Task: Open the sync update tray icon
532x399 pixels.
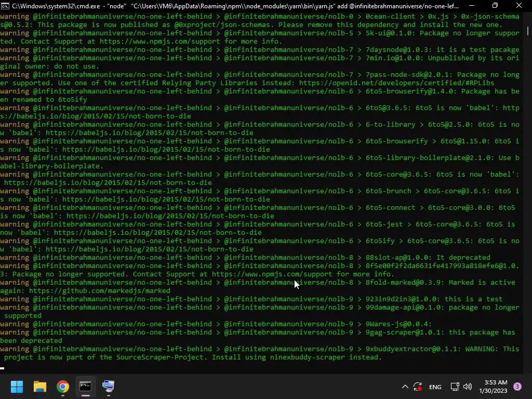Action: tap(418, 387)
